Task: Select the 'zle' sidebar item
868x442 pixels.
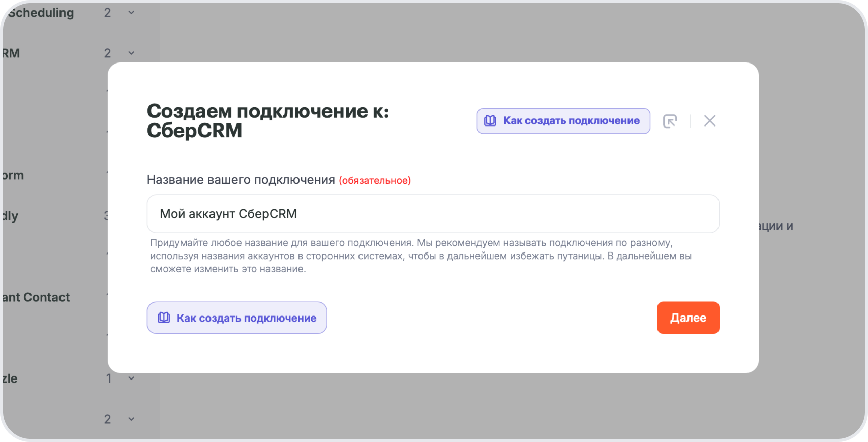Action: pyautogui.click(x=10, y=378)
